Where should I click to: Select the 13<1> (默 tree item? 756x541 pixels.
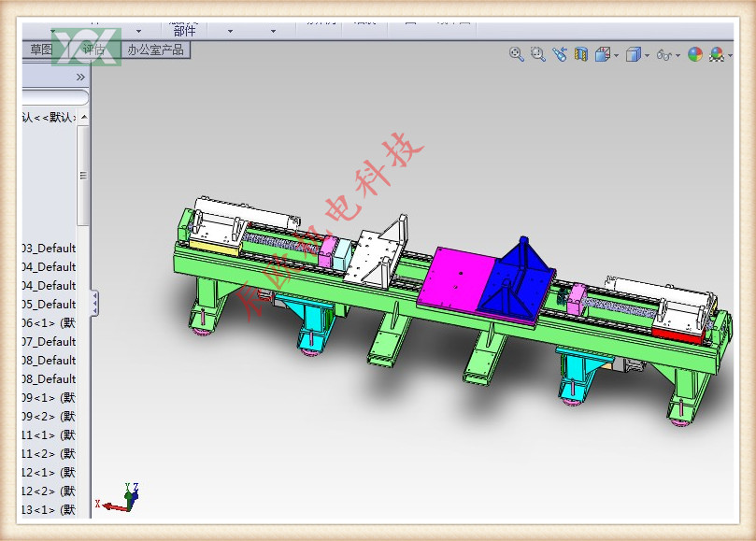[50, 509]
